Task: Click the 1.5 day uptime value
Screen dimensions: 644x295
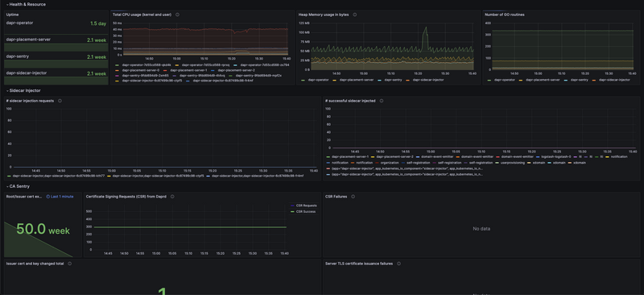Action: coord(98,23)
